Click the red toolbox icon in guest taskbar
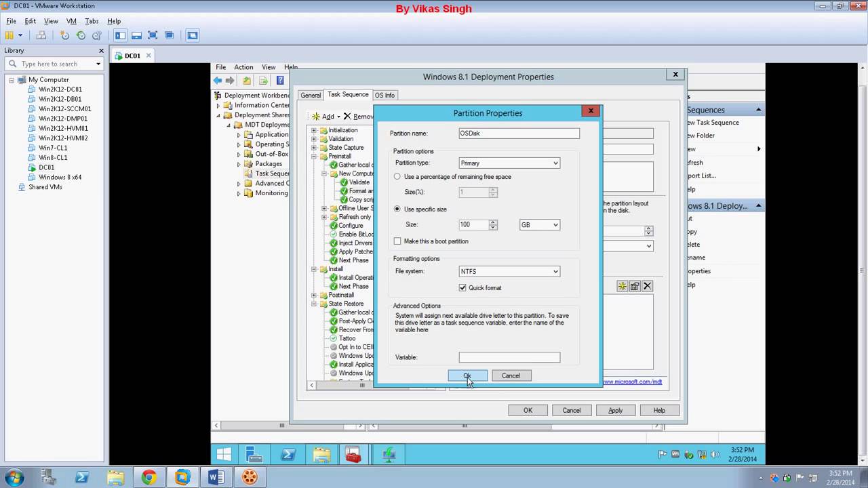Image resolution: width=868 pixels, height=488 pixels. (353, 455)
